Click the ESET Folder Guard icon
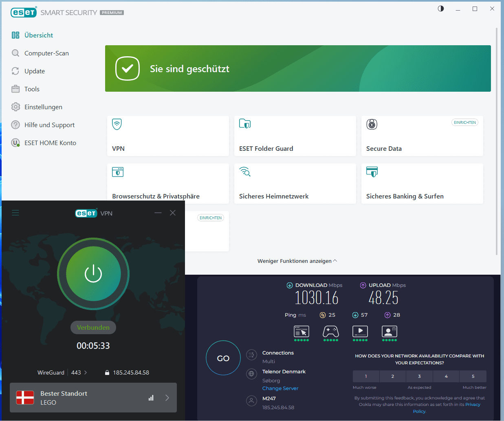The width and height of the screenshot is (504, 421). tap(245, 123)
